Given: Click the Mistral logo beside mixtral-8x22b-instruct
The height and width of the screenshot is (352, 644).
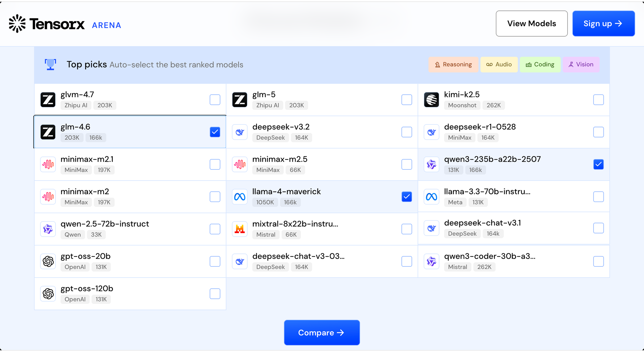Looking at the screenshot, I should click(x=240, y=229).
